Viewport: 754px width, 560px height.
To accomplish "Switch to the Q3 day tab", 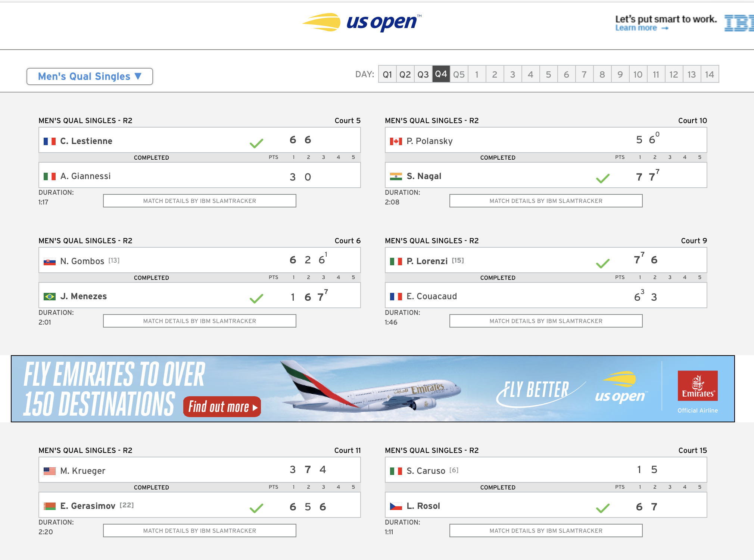I will pyautogui.click(x=423, y=74).
